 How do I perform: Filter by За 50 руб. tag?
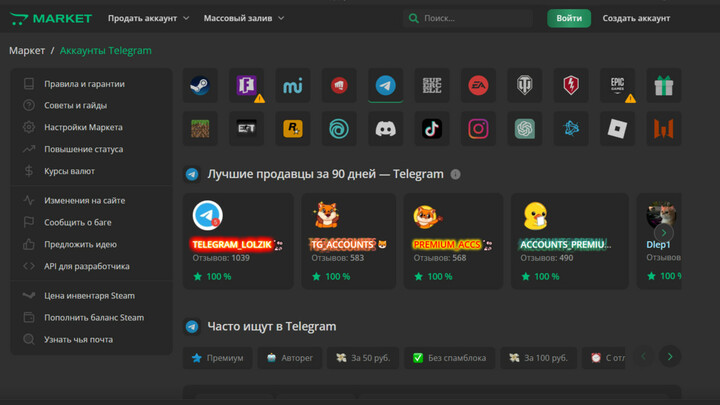tap(363, 358)
